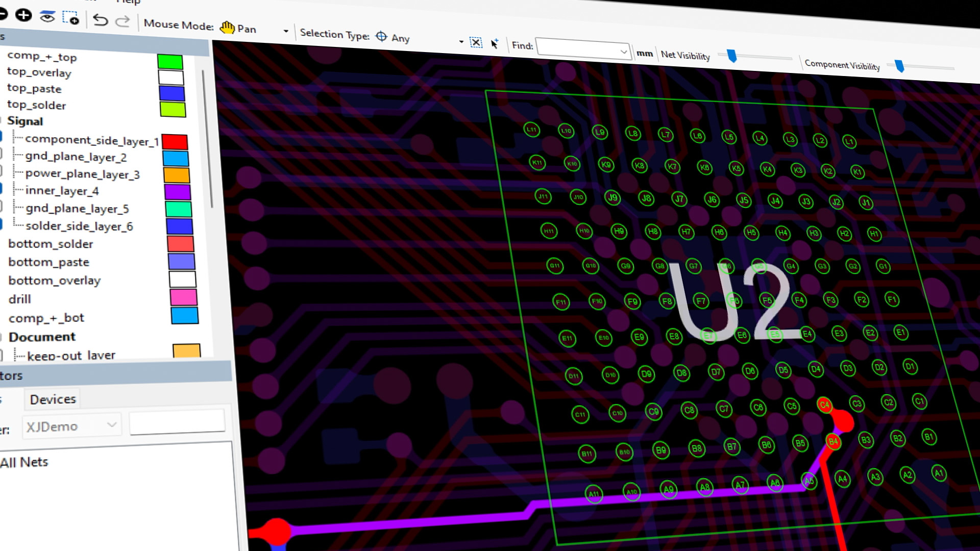Click BGA pad L1 of U2
Screen dimensions: 980x551
tap(849, 141)
